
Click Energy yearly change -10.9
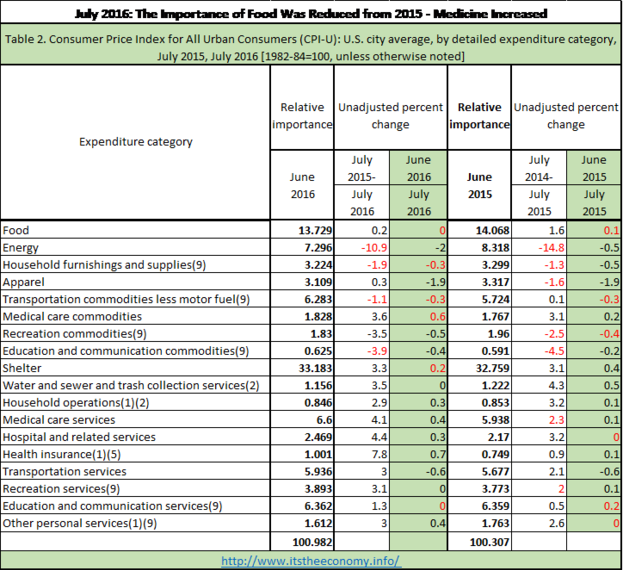[x=374, y=247]
